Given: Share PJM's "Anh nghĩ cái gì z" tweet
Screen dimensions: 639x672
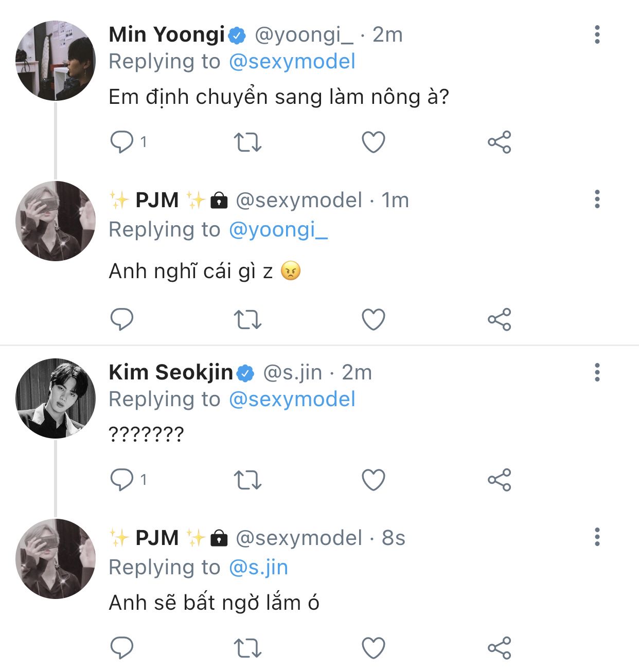Looking at the screenshot, I should (499, 319).
